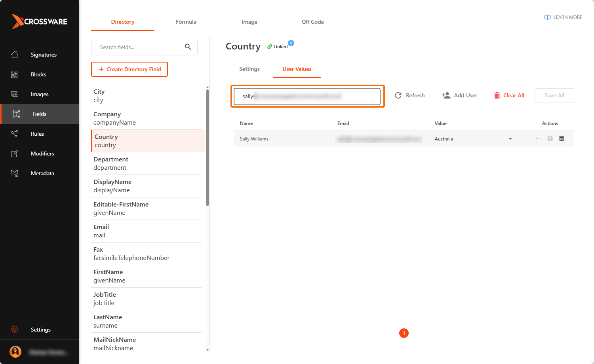Open the Signatures section icon

point(15,55)
